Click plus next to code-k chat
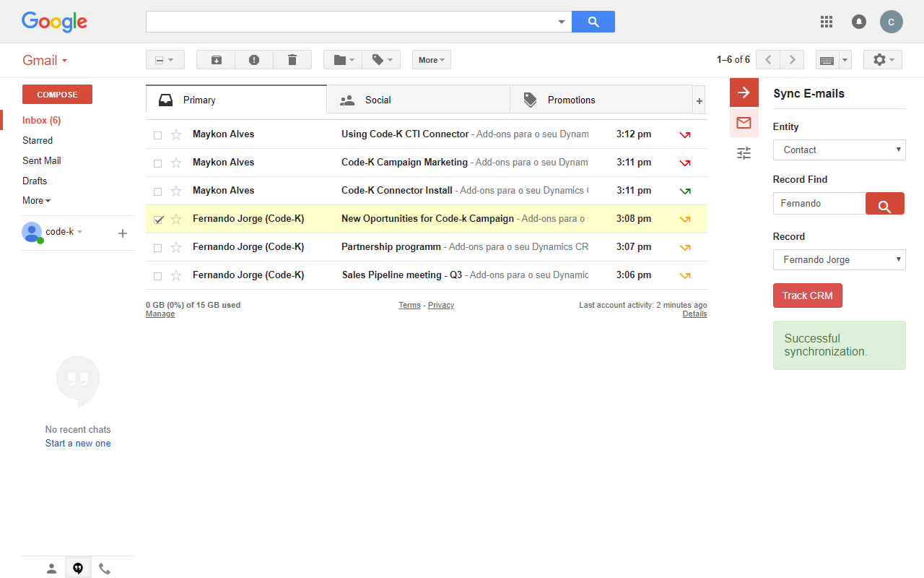The width and height of the screenshot is (924, 578). [123, 233]
